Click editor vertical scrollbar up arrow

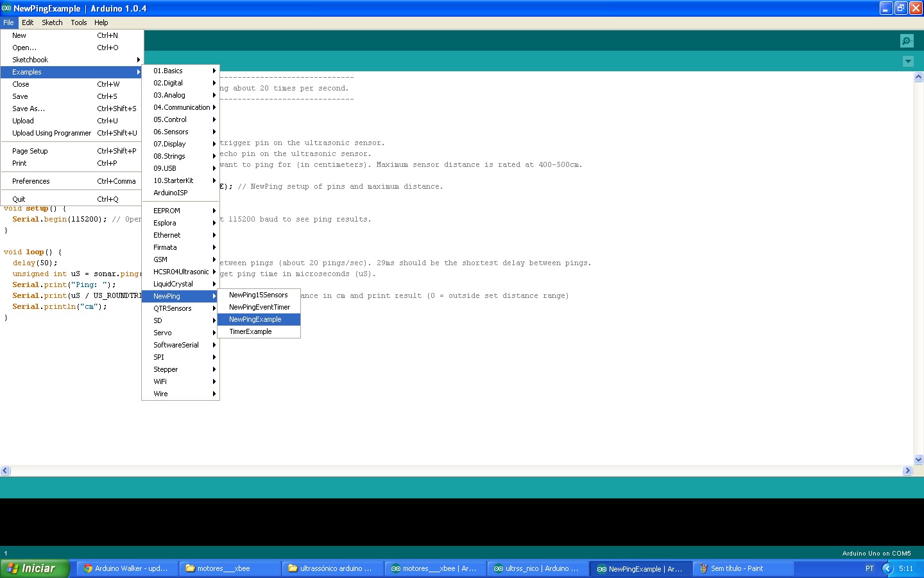click(x=918, y=76)
